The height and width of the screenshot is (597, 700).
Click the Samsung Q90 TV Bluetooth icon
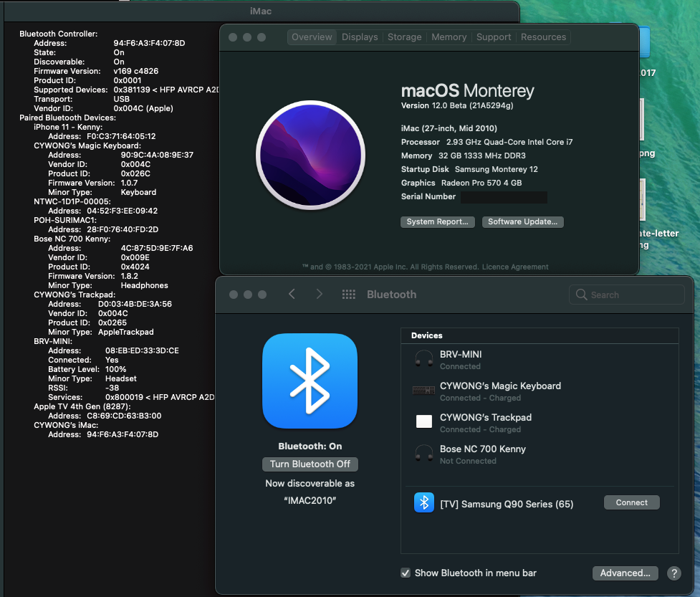coord(423,503)
